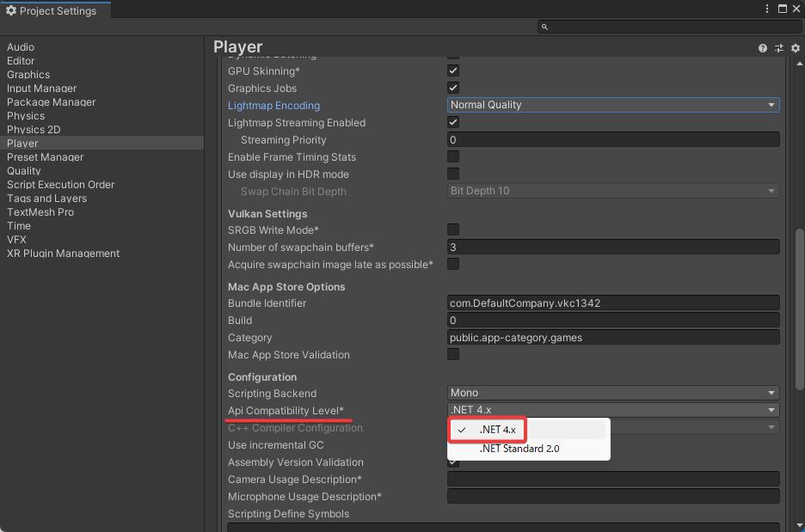Maximize the Project Settings window
This screenshot has height=532, width=805.
click(x=782, y=9)
